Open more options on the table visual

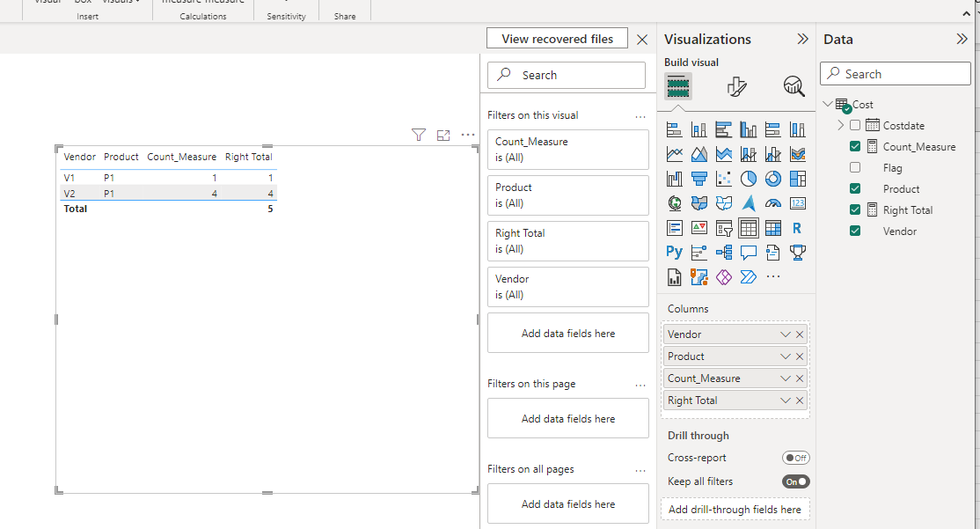[x=467, y=135]
